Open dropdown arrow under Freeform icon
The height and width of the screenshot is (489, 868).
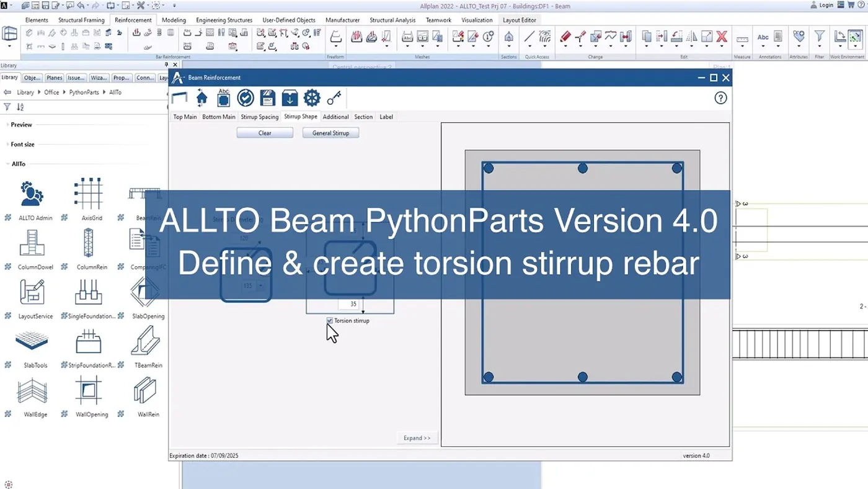point(335,47)
